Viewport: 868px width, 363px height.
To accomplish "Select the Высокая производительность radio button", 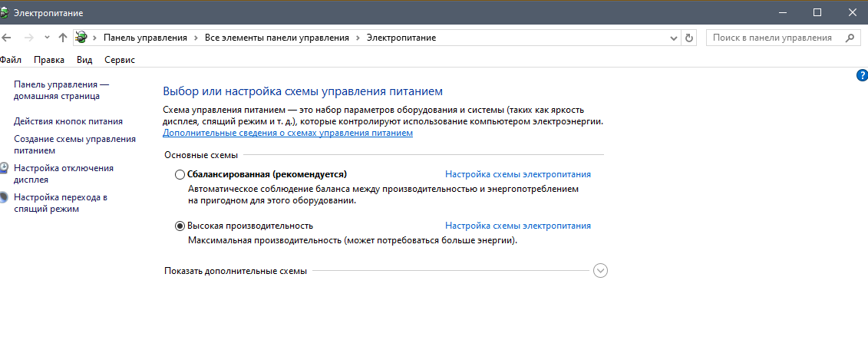I will coord(180,226).
